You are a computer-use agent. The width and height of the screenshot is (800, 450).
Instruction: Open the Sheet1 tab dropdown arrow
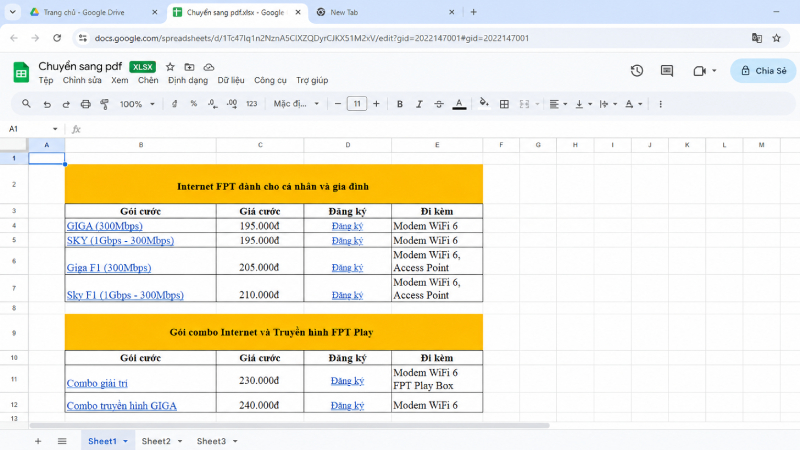125,441
